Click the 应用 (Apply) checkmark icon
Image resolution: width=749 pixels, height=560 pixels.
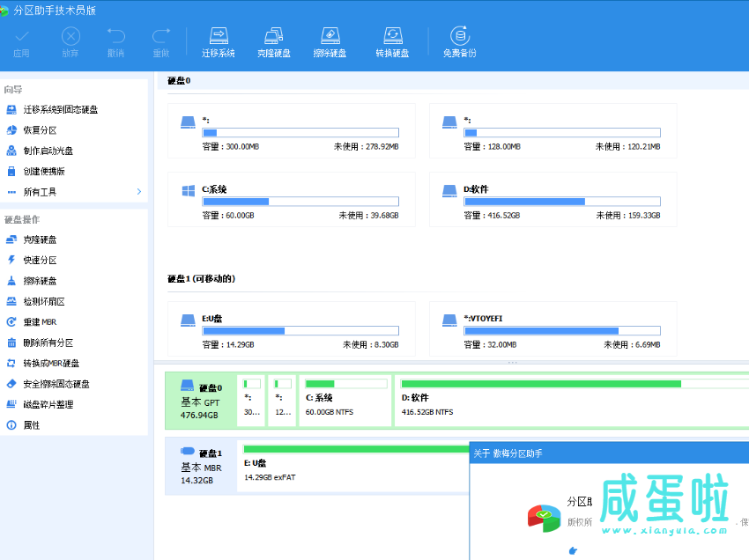click(21, 36)
